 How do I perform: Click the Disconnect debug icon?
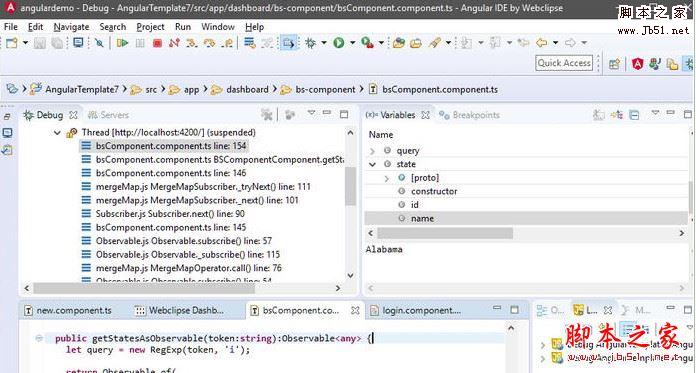[x=174, y=43]
